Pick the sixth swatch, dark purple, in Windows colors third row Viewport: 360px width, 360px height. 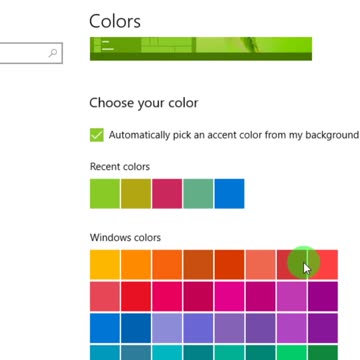(261, 328)
